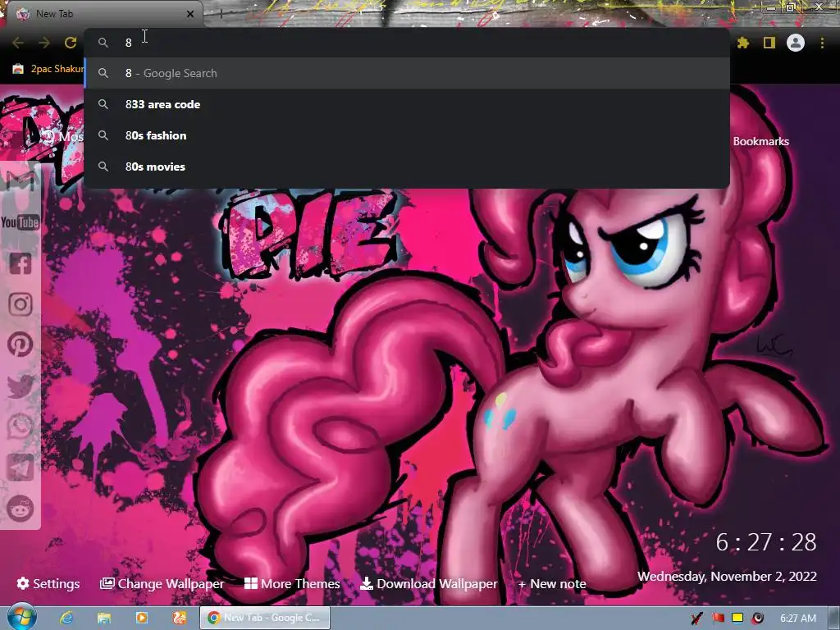The width and height of the screenshot is (840, 630).
Task: Open the Reddit sidebar shortcut
Action: (x=21, y=508)
